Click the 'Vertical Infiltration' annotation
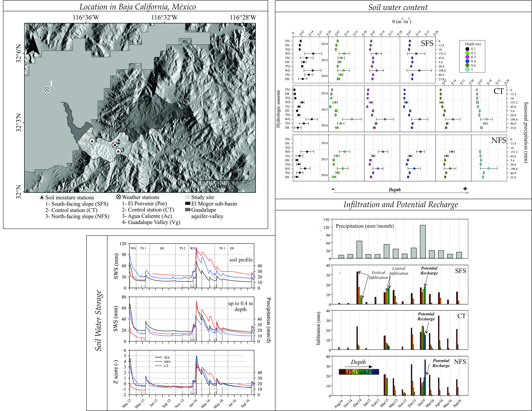Viewport: 532px width, 411px height. click(x=378, y=275)
